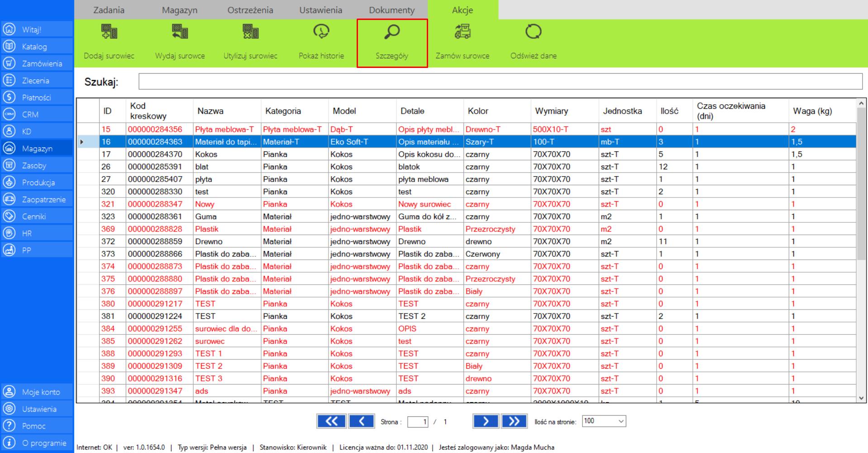
Task: Click the scrollbar down arrow
Action: pos(861,398)
